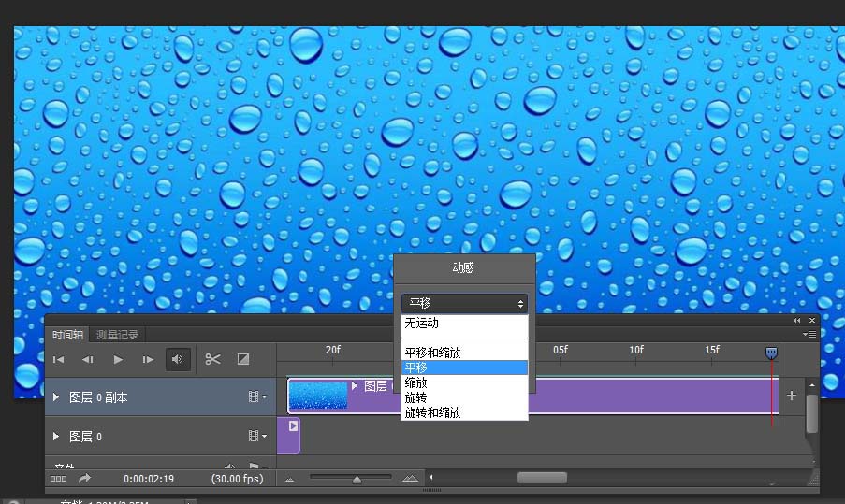845x504 pixels.
Task: Toggle audio playback speaker button
Action: pyautogui.click(x=177, y=359)
